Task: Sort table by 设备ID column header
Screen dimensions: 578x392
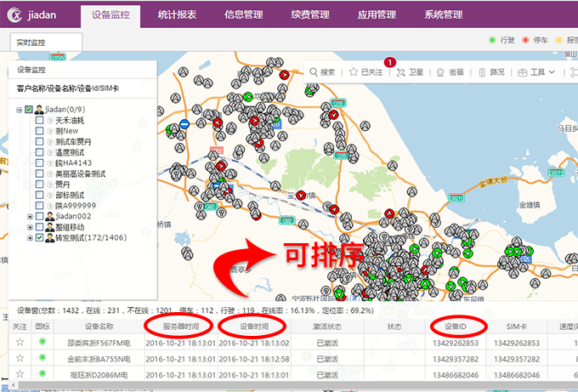Action: pos(458,326)
